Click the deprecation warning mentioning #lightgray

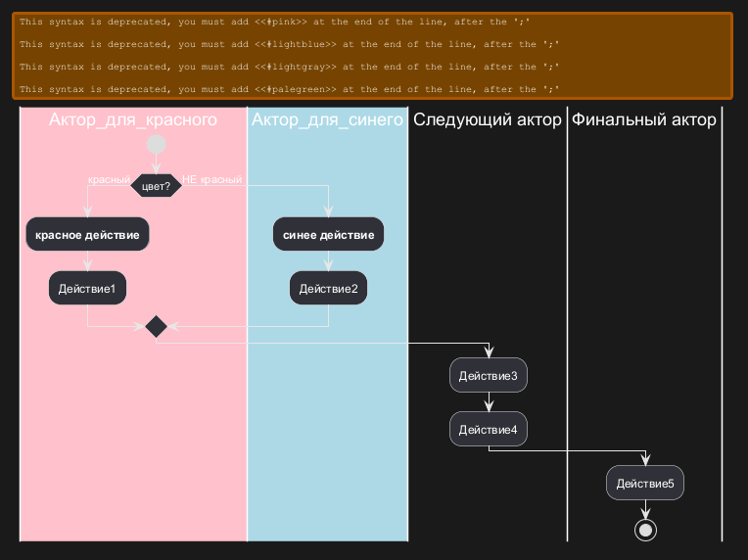[289, 67]
